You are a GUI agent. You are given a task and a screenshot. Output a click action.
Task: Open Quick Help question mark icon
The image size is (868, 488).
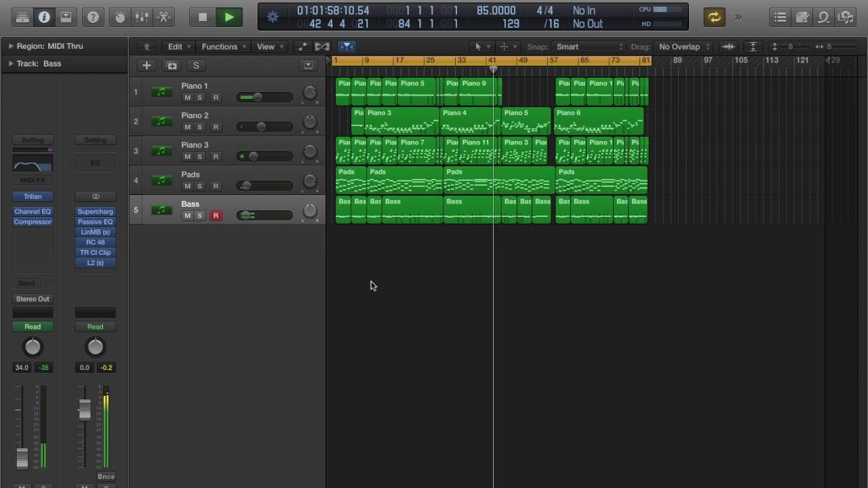coord(94,18)
